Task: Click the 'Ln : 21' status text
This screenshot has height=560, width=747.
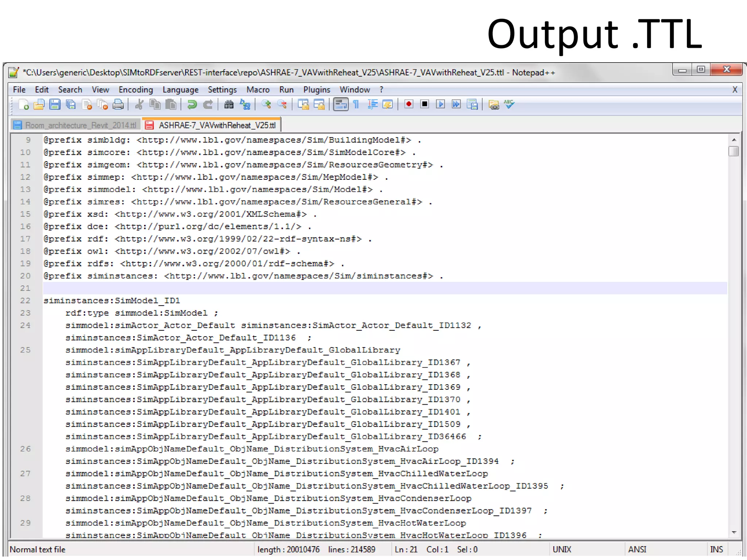Action: click(406, 549)
